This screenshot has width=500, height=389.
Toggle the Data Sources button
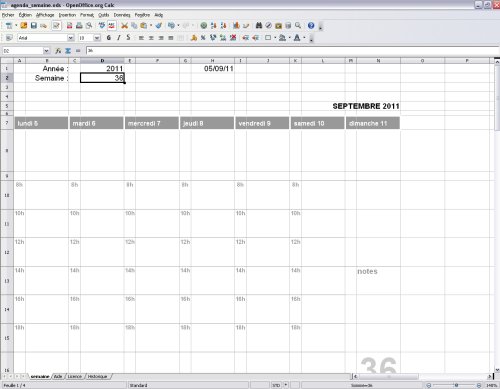(288, 26)
